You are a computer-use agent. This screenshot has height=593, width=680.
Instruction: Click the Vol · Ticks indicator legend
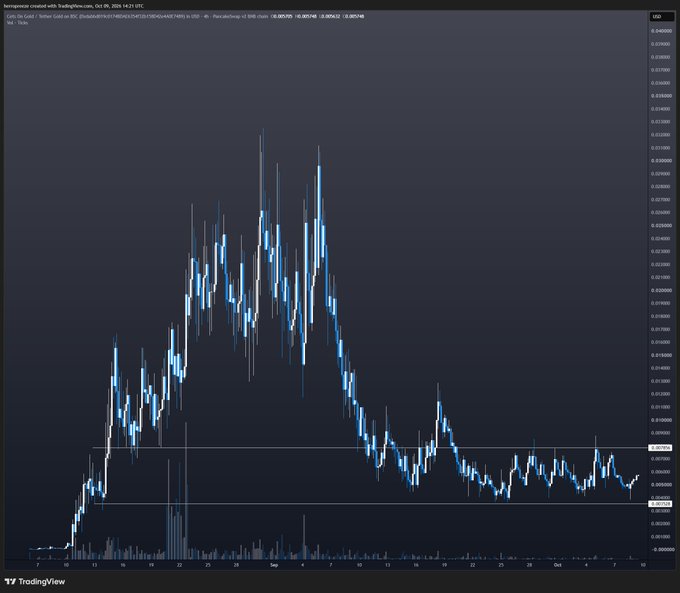pyautogui.click(x=17, y=23)
